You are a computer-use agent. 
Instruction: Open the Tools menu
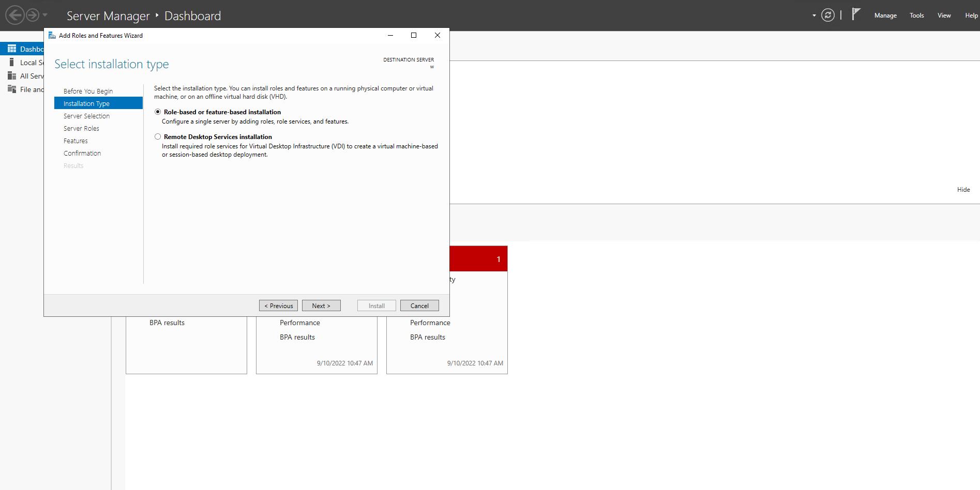916,16
